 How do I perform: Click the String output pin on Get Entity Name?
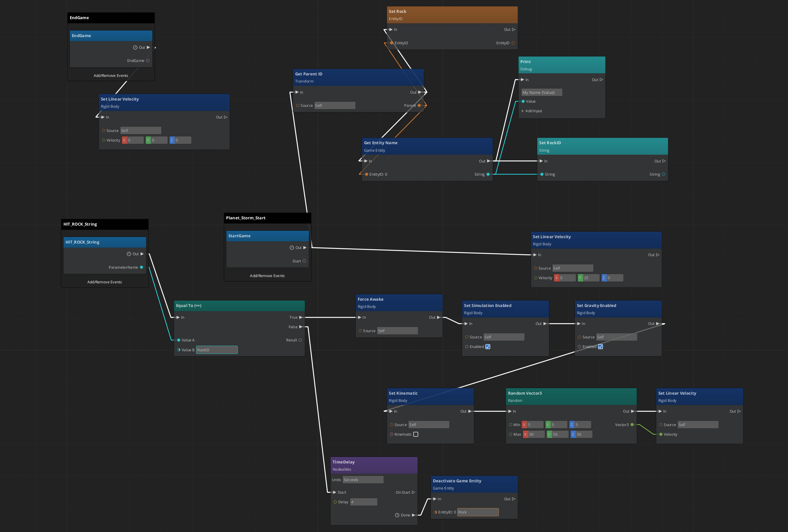[488, 174]
